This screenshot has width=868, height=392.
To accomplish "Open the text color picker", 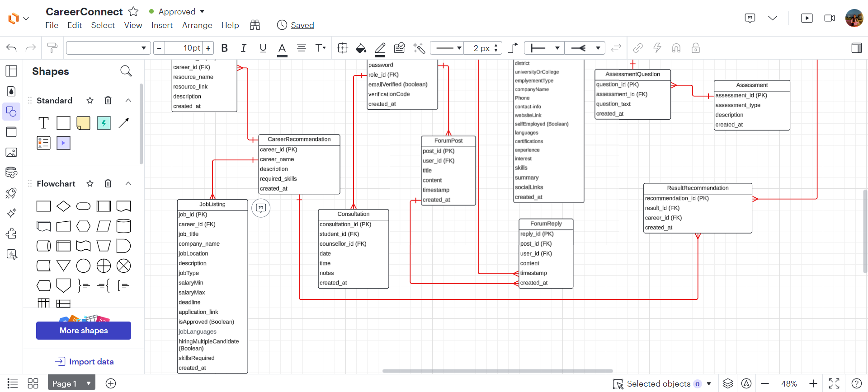I will (282, 48).
